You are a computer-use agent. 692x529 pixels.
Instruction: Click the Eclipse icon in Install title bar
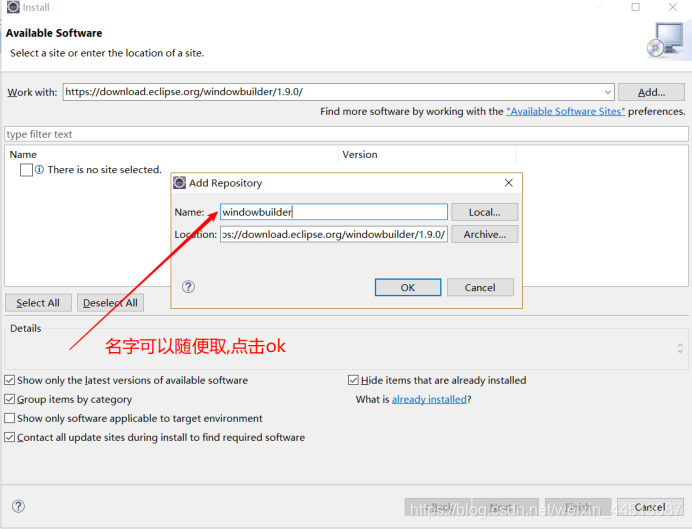coord(13,7)
